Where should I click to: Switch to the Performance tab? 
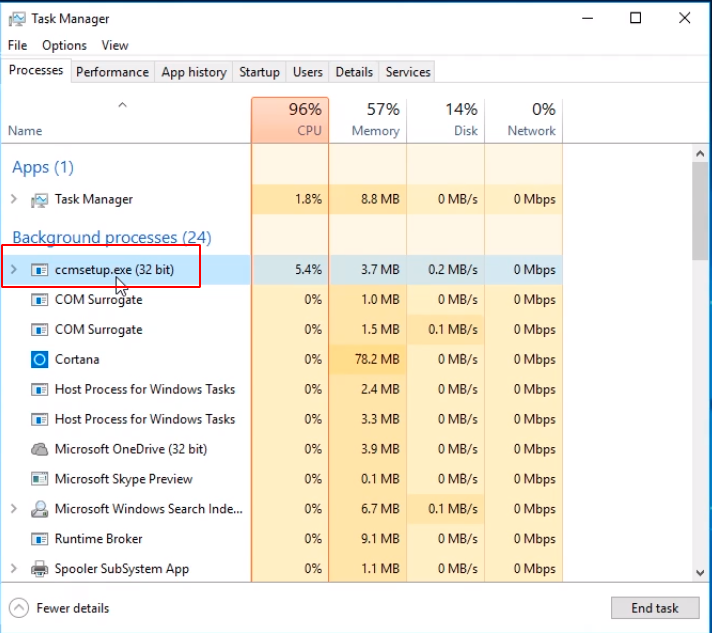pyautogui.click(x=113, y=72)
